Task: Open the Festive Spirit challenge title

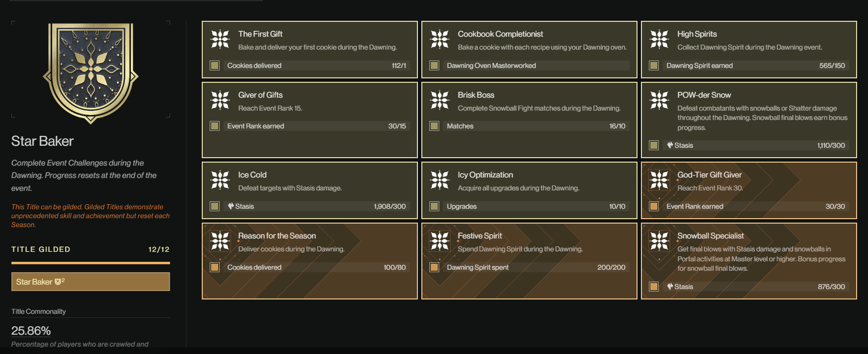Action: pyautogui.click(x=479, y=236)
